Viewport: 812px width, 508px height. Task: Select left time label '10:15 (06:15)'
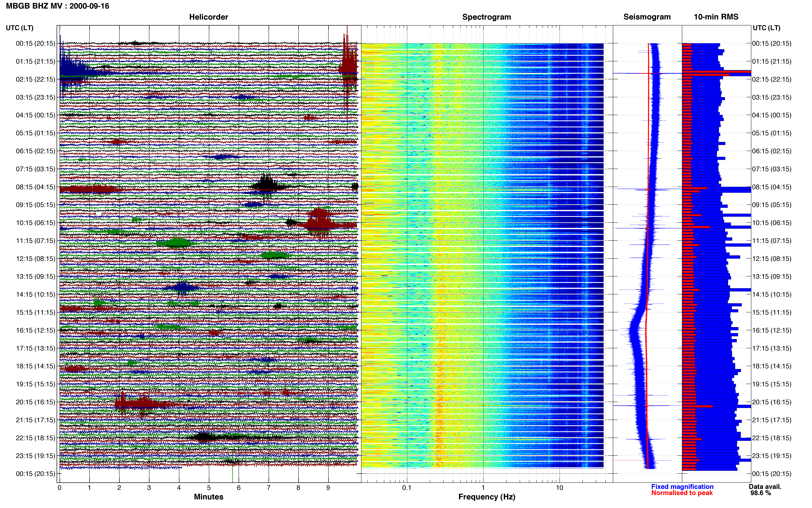tap(36, 223)
